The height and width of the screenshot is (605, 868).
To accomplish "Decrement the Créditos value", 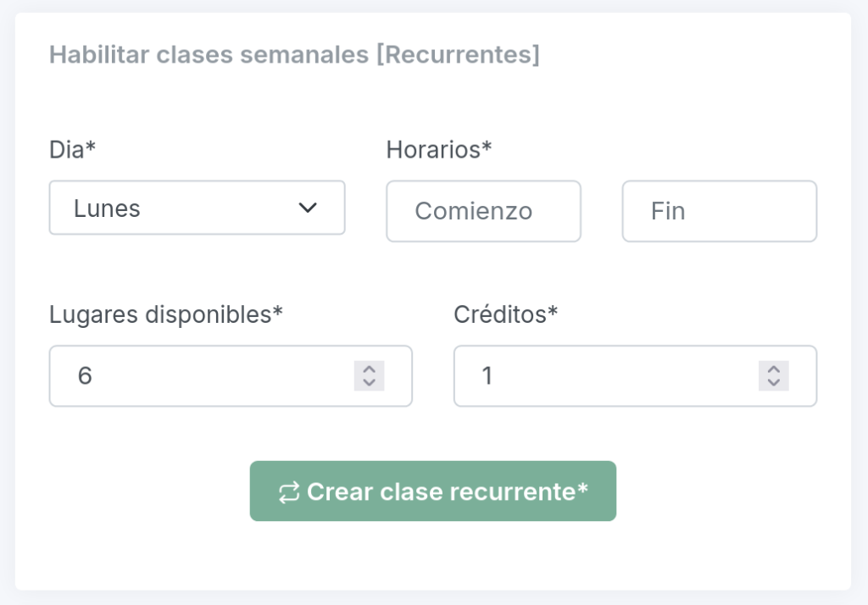I will coord(773,382).
